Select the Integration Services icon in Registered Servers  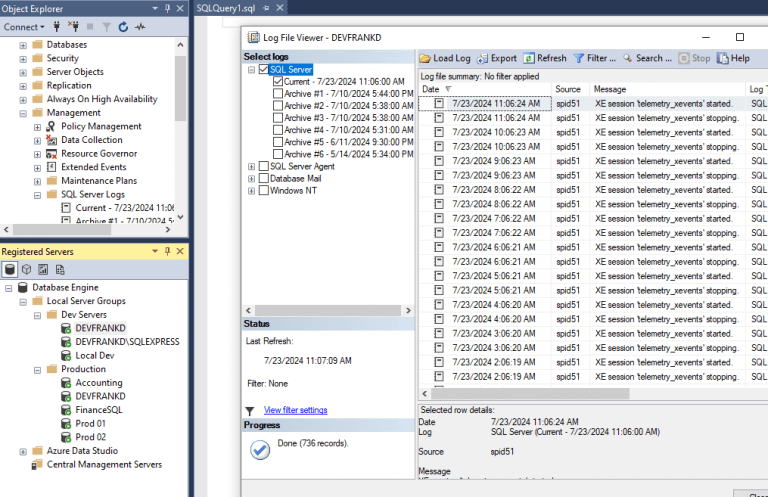click(60, 269)
